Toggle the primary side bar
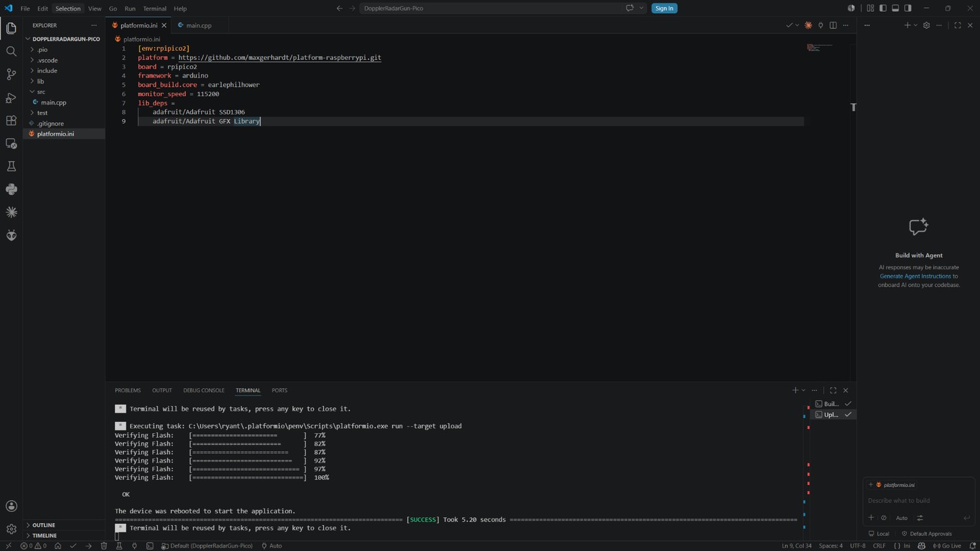This screenshot has width=980, height=551. [883, 8]
